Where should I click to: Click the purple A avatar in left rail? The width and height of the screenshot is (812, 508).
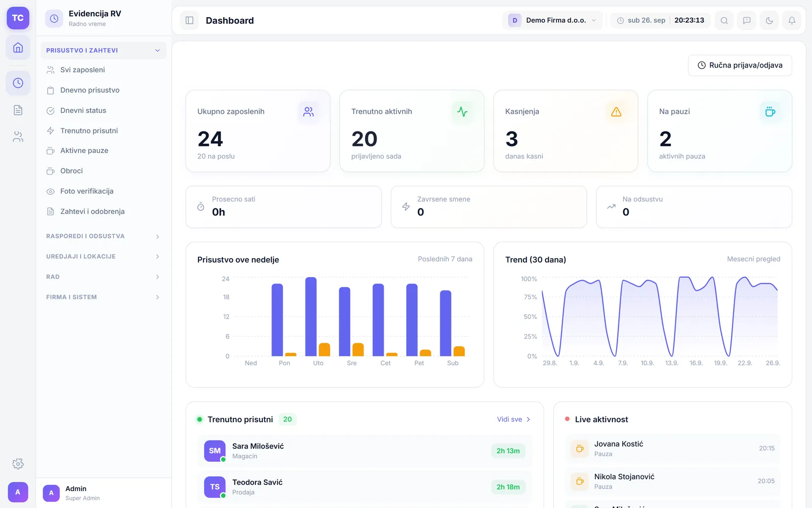[18, 492]
